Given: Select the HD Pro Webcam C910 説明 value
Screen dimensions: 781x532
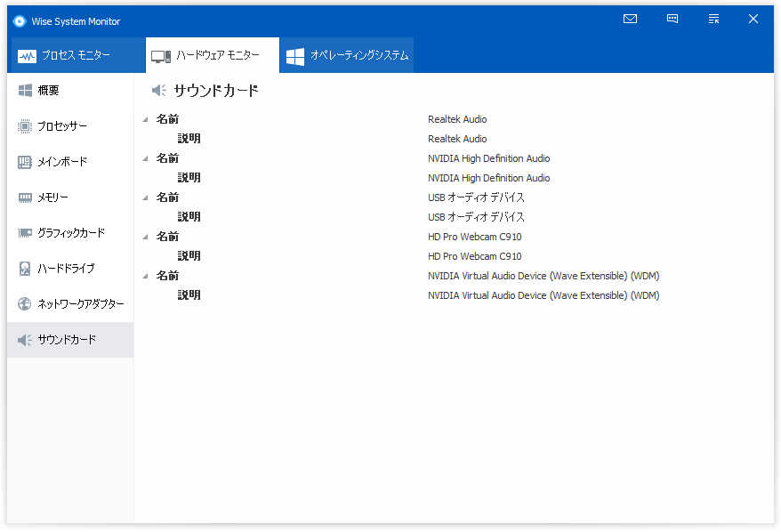Looking at the screenshot, I should pos(475,256).
